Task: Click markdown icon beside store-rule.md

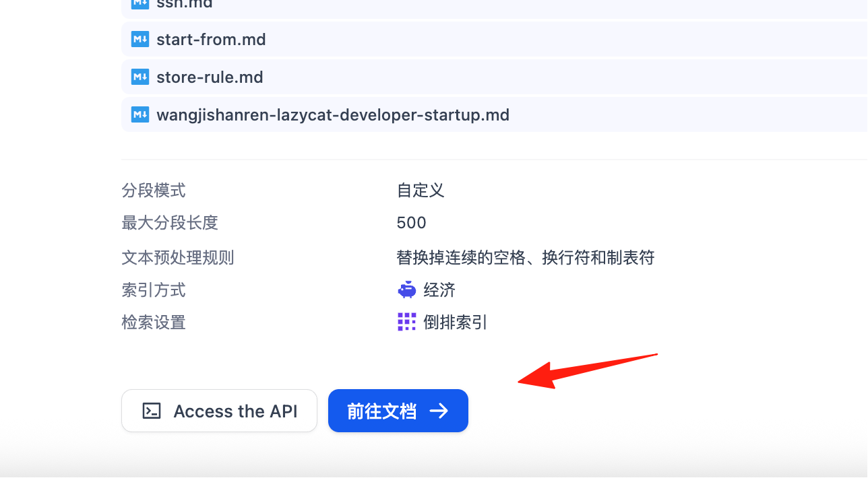Action: pos(139,77)
